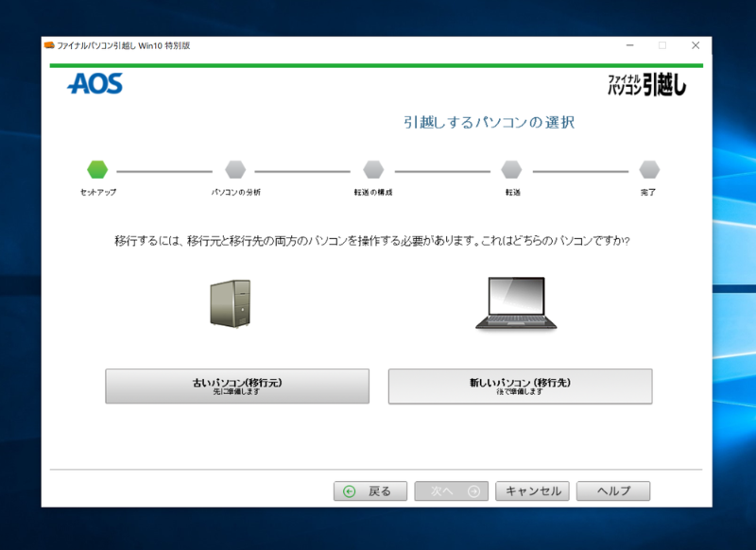The height and width of the screenshot is (550, 756).
Task: Close the ファイナルパソコン引越し window
Action: click(696, 45)
